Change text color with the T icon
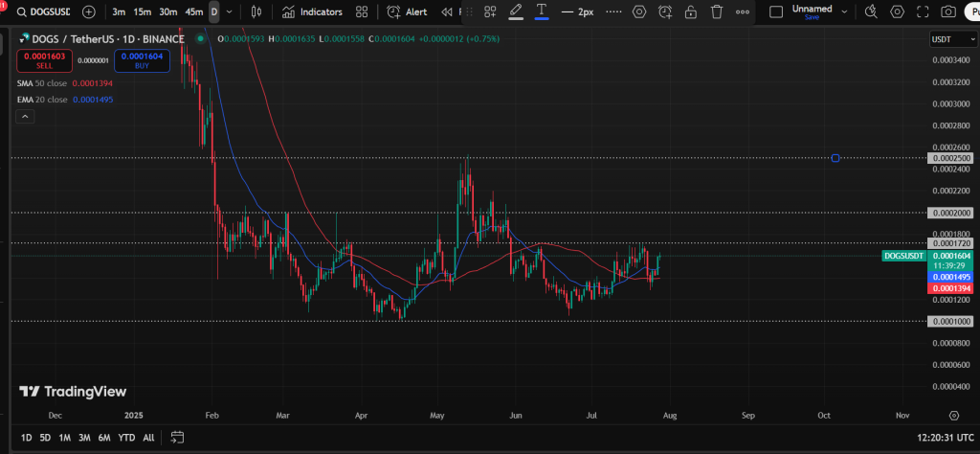980x454 pixels. 542,11
